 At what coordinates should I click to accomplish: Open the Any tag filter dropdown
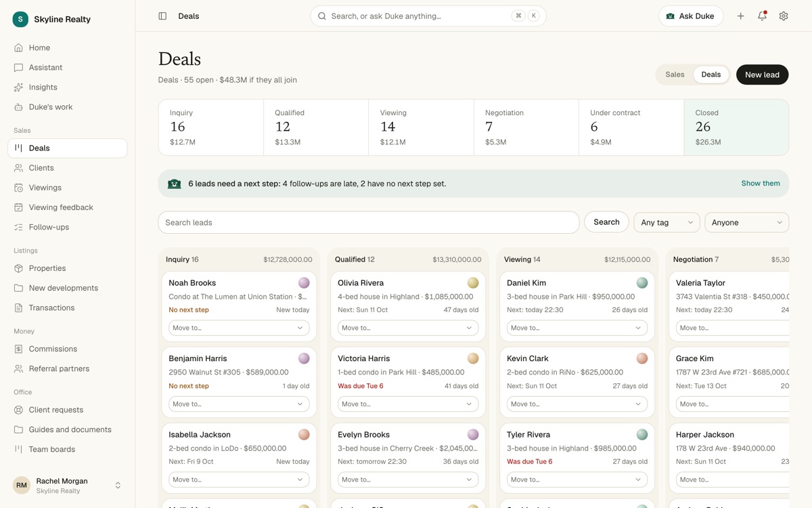pyautogui.click(x=667, y=222)
